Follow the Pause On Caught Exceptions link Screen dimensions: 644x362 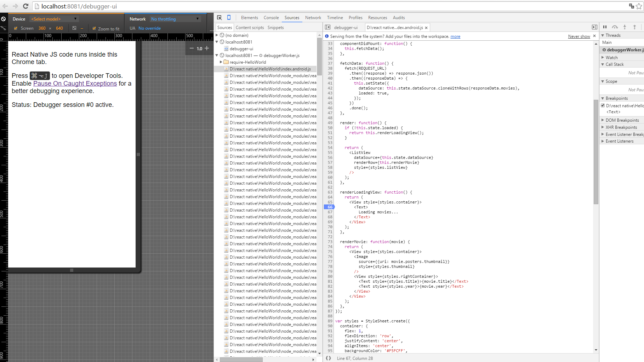[75, 84]
